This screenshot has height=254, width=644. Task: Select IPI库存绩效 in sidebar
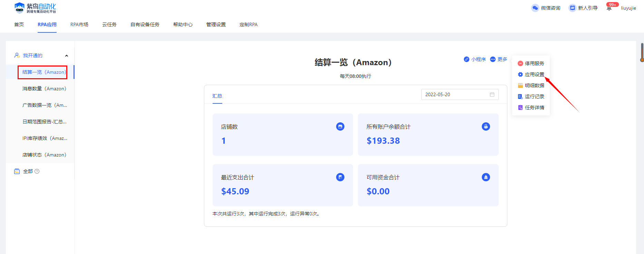[x=40, y=138]
